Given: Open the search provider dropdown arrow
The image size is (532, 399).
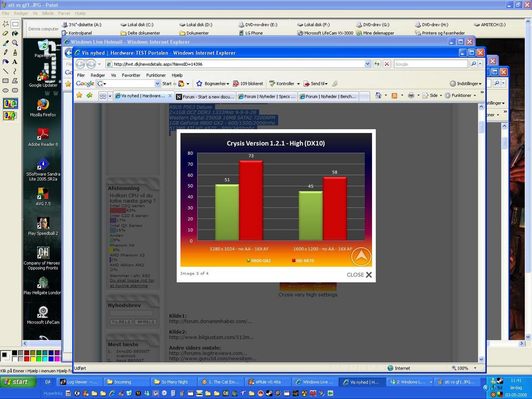Looking at the screenshot, I should click(x=480, y=64).
